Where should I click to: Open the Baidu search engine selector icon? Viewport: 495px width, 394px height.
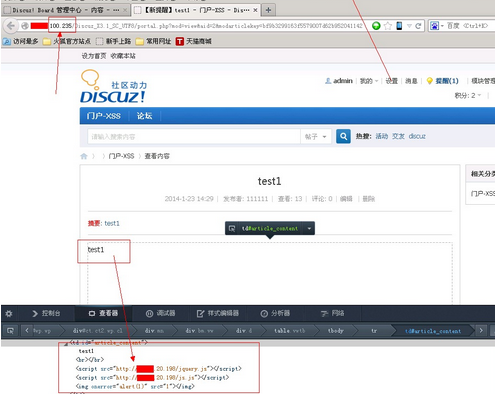434,26
